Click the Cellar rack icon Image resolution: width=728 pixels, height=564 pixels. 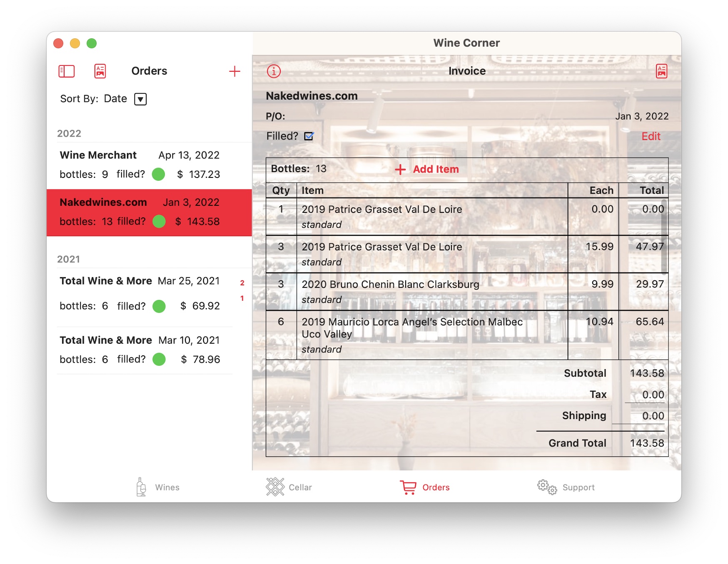click(x=275, y=487)
